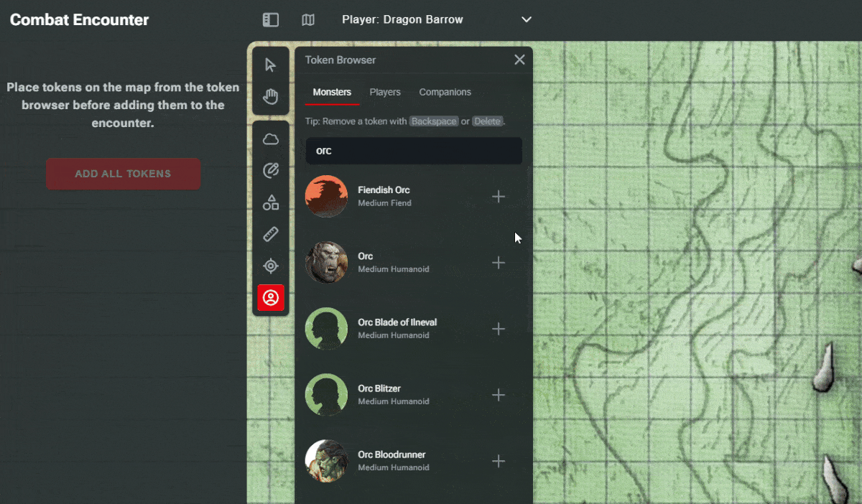This screenshot has height=504, width=862.
Task: Click the Delete key hint in tip
Action: point(487,121)
